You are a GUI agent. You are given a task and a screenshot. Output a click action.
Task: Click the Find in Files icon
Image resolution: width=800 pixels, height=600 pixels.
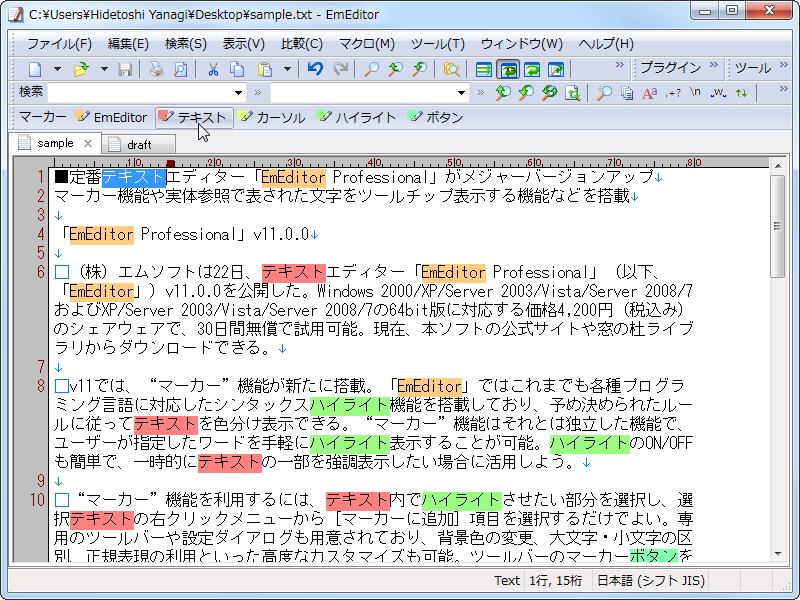point(451,69)
